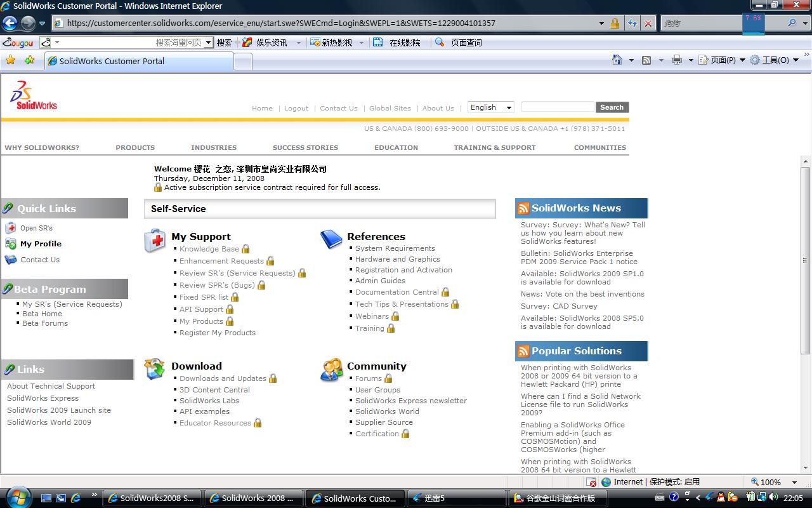Switch to the 迅雷5 taskbar window
The width and height of the screenshot is (812, 508).
coord(456,498)
